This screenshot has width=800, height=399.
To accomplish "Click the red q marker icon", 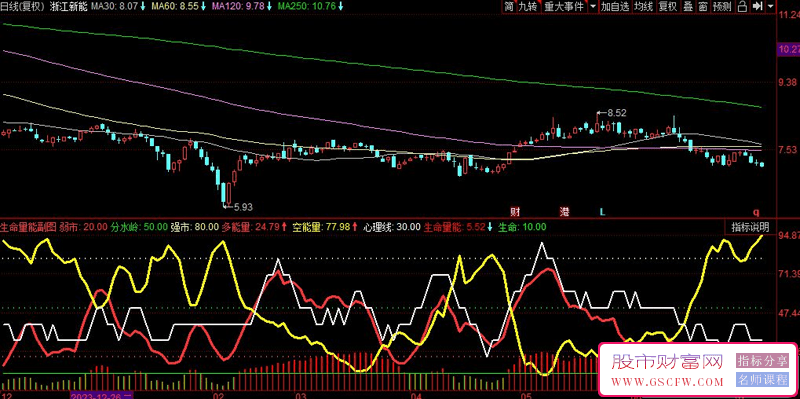I will point(757,212).
